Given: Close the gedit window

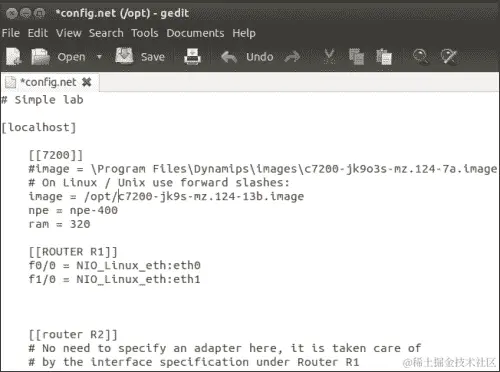Looking at the screenshot, I should click(12, 13).
